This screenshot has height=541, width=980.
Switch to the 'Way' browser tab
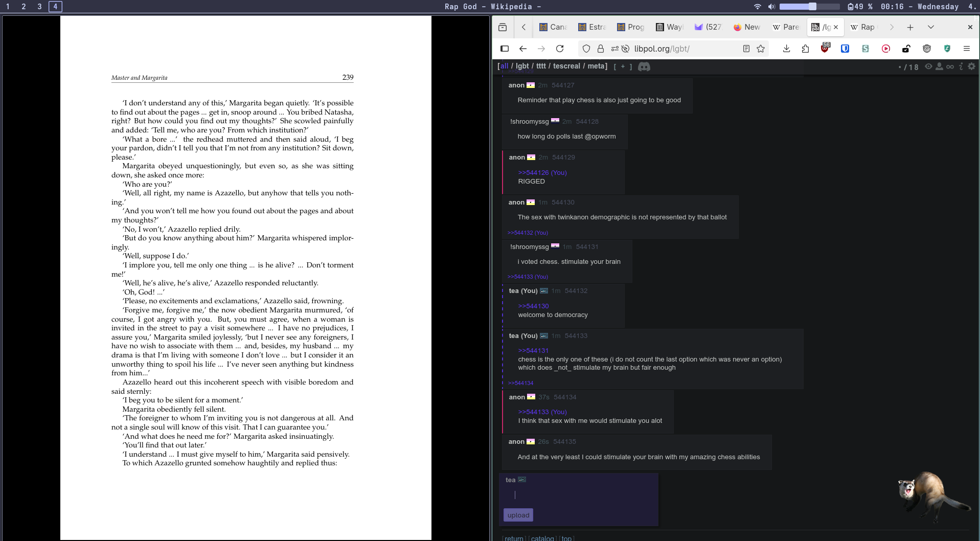click(x=670, y=27)
